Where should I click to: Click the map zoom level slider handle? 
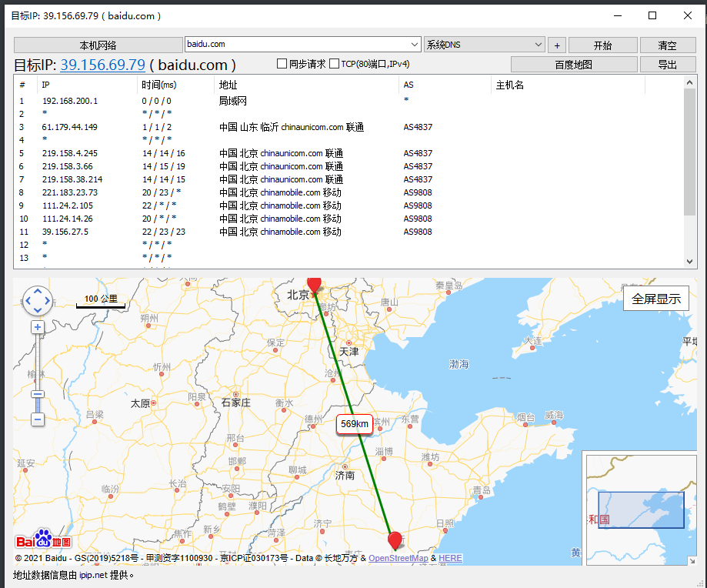(38, 394)
